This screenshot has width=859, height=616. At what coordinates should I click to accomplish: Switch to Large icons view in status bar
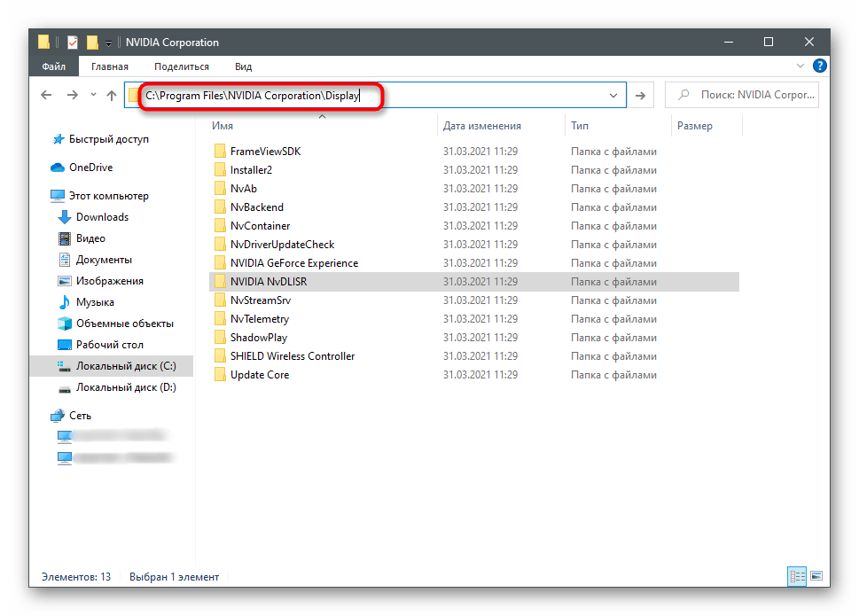[816, 576]
